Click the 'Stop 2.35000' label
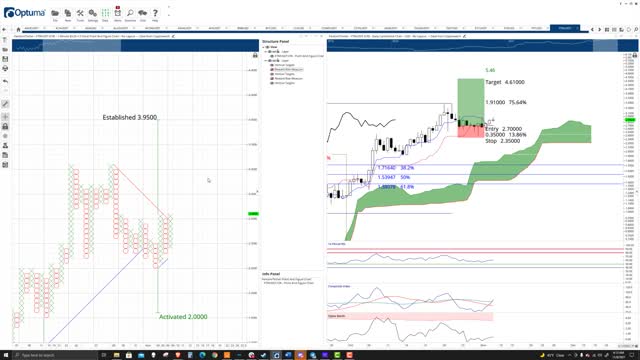The image size is (640, 360). pyautogui.click(x=502, y=141)
